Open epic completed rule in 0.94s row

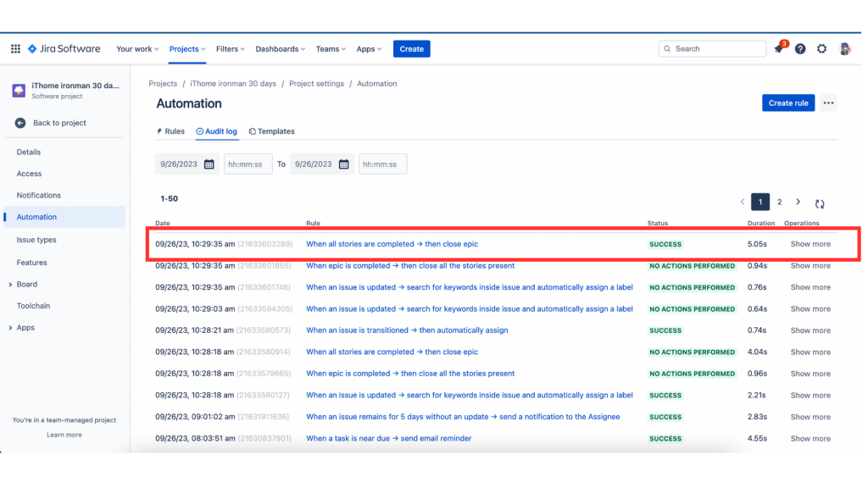coord(410,265)
